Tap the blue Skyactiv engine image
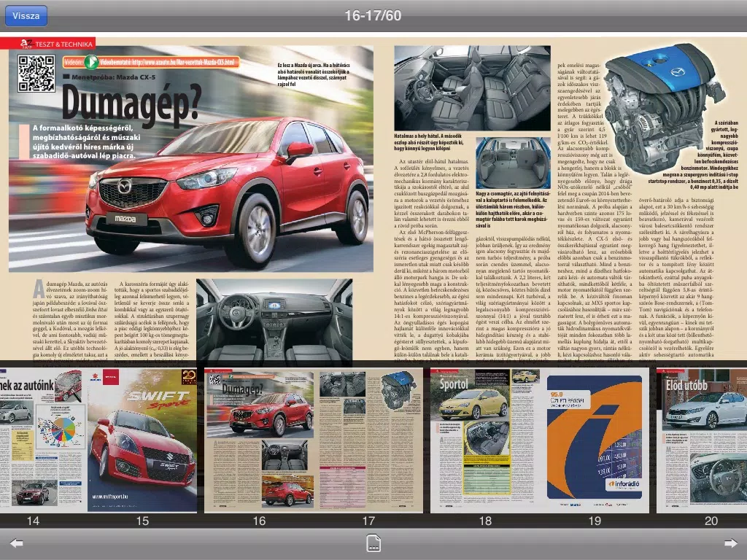The width and height of the screenshot is (747, 560). click(666, 107)
